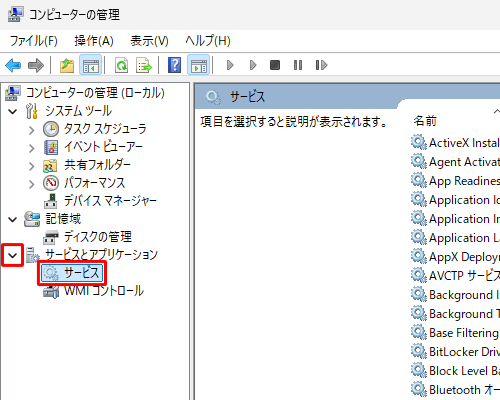Select the AppX Deployment service row
The width and height of the screenshot is (500, 400).
coord(455,257)
